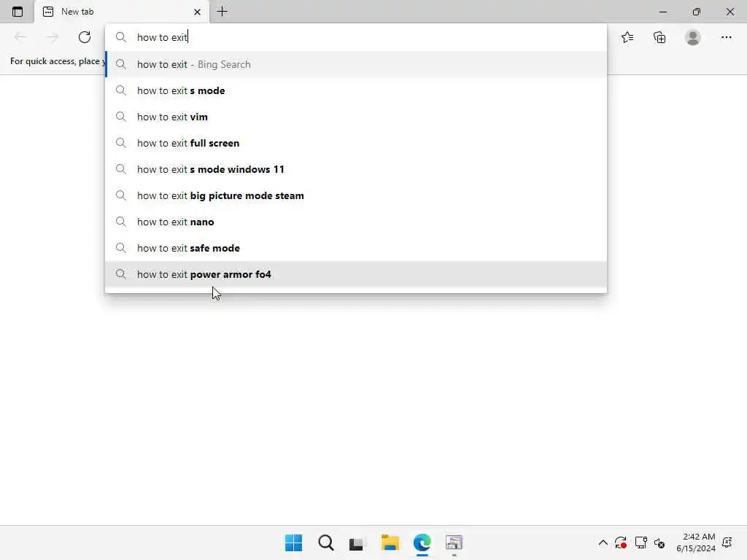Select 'how to exit big picture mode steam'
The image size is (747, 560).
(x=356, y=195)
